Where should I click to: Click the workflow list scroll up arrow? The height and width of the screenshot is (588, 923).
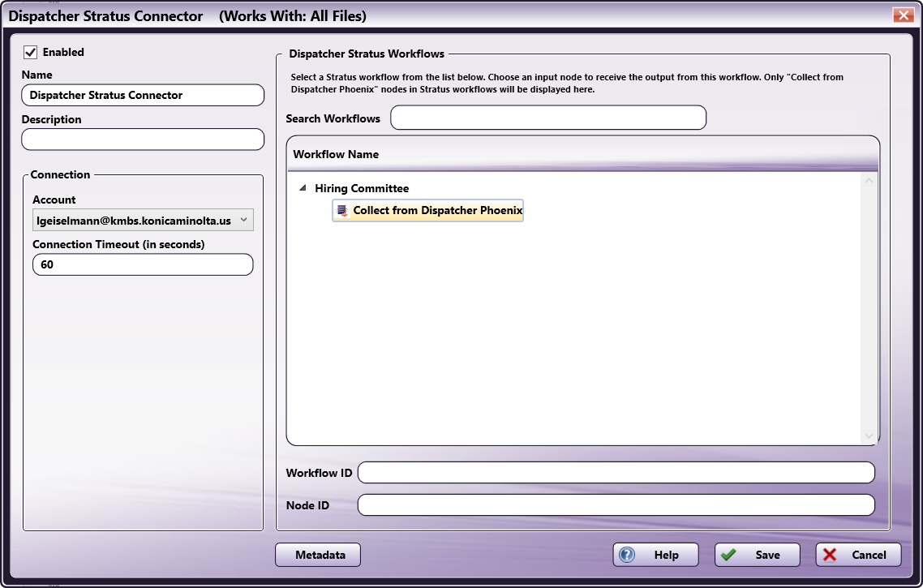tap(869, 181)
